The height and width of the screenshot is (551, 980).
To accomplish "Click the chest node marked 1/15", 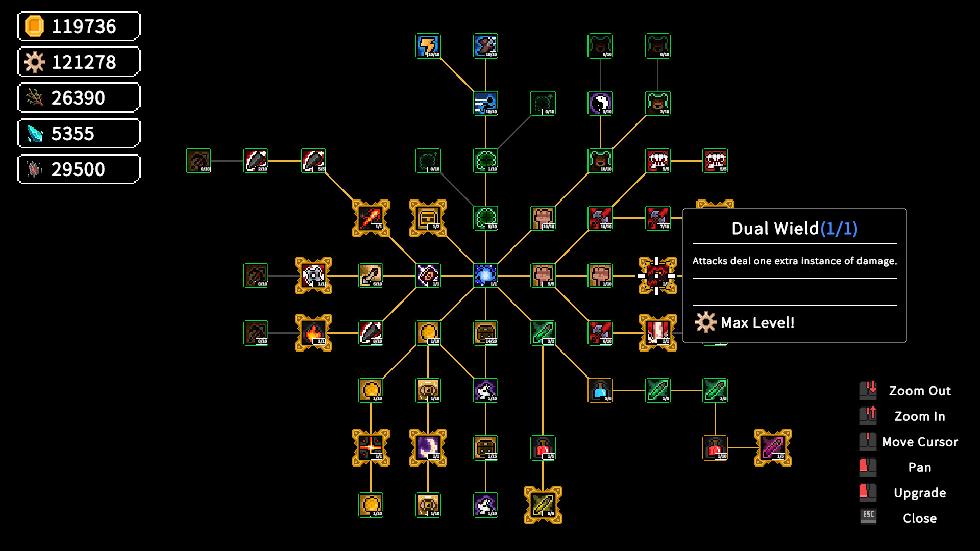I will [x=485, y=448].
